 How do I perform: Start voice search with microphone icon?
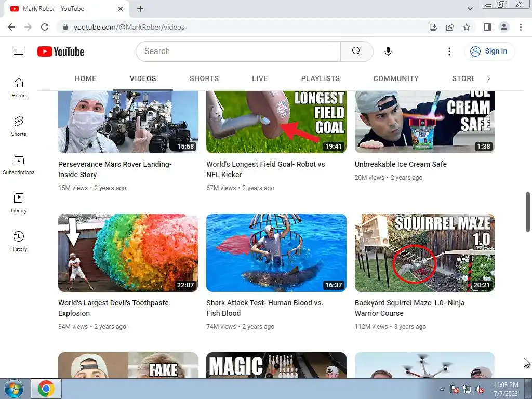pos(388,51)
